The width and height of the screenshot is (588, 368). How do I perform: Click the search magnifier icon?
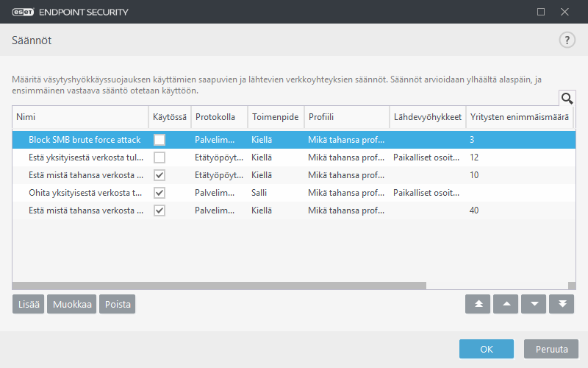567,99
